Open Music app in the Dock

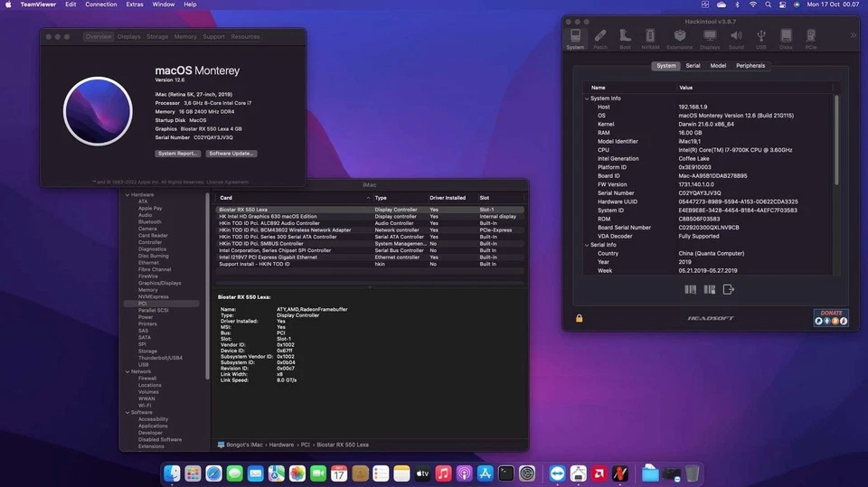[x=443, y=473]
